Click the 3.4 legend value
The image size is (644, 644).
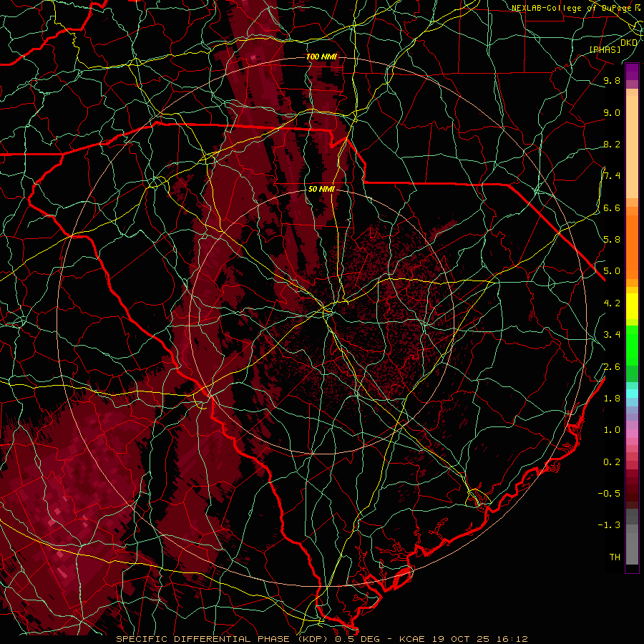coord(612,335)
